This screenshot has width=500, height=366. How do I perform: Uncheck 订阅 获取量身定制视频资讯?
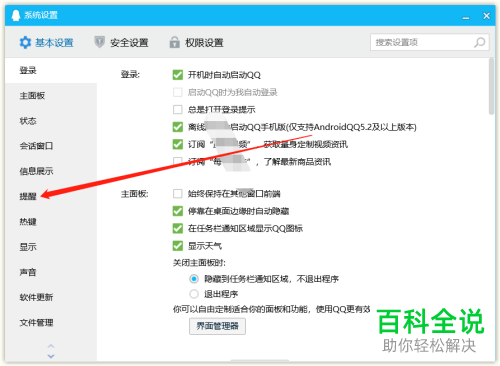tap(178, 144)
